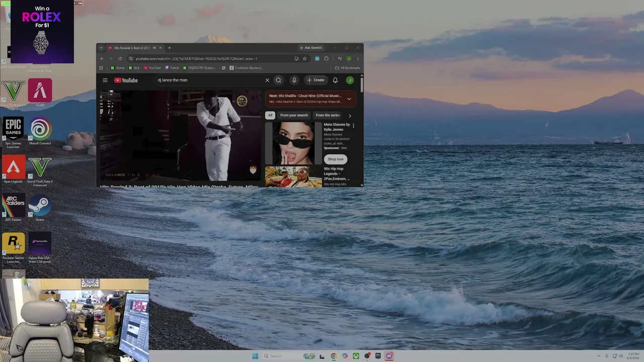
Task: Open Chrome from the taskbar
Action: tap(334, 356)
